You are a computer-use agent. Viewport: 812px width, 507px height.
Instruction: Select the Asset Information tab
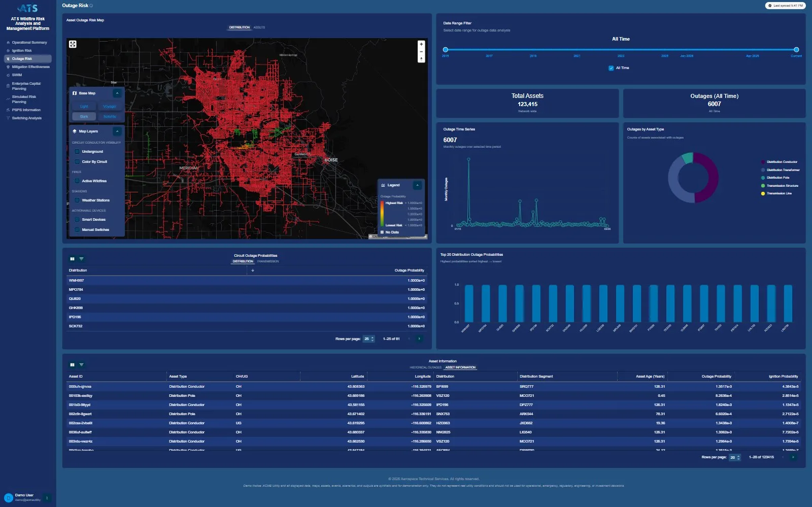point(460,367)
